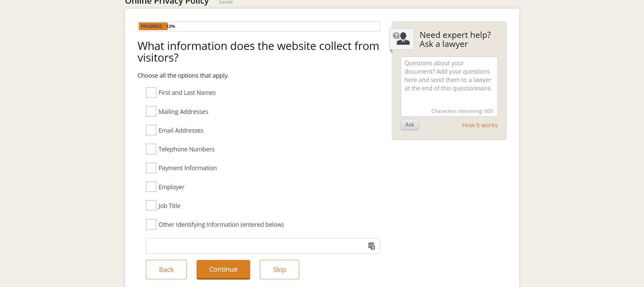The width and height of the screenshot is (644, 287).
Task: Select the Employer checkbox
Action: 151,187
